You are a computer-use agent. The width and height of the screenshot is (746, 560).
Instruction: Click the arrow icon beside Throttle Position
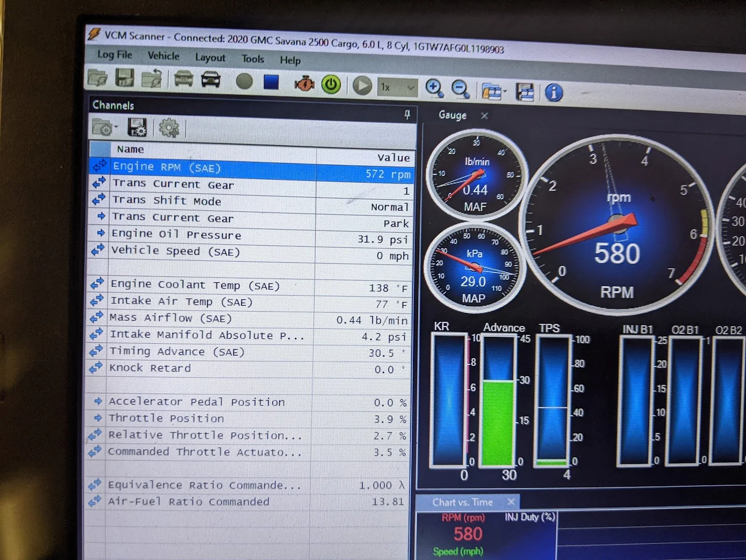point(98,418)
